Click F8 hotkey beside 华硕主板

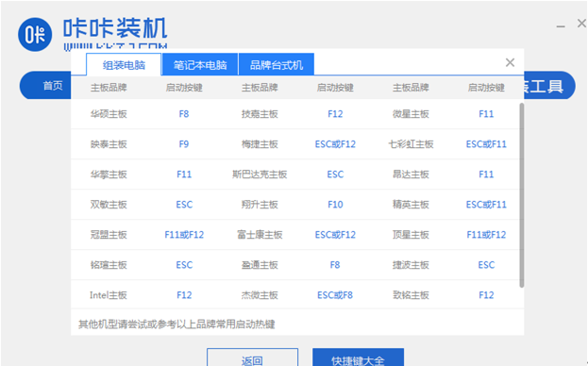184,114
